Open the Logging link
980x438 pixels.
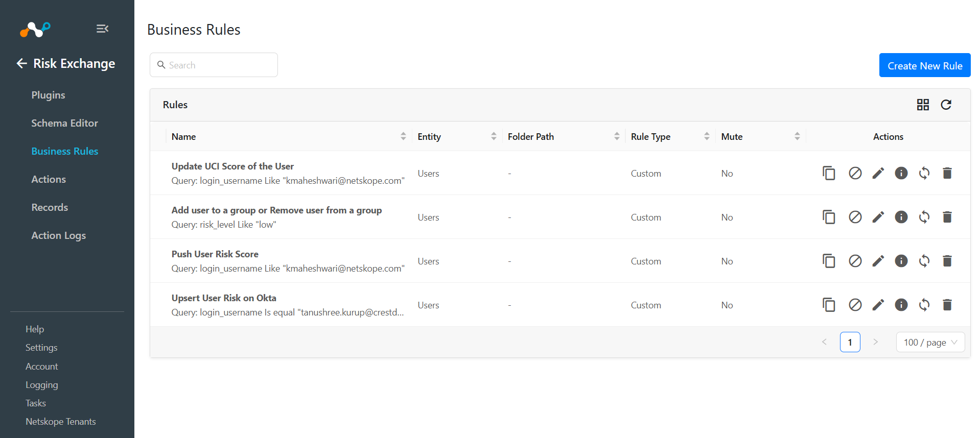coord(42,385)
